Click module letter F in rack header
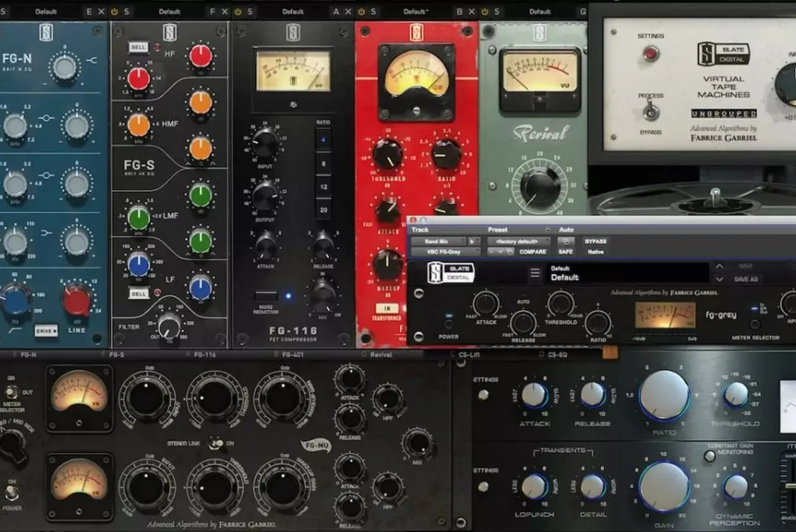This screenshot has width=796, height=532. 212,11
